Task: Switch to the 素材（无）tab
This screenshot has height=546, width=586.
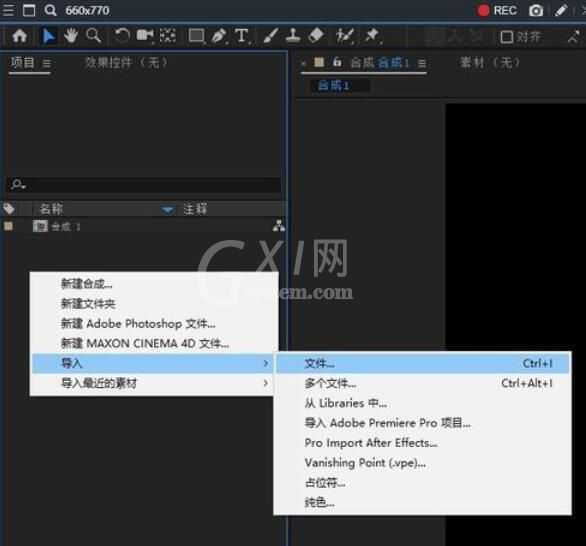Action: pos(490,62)
